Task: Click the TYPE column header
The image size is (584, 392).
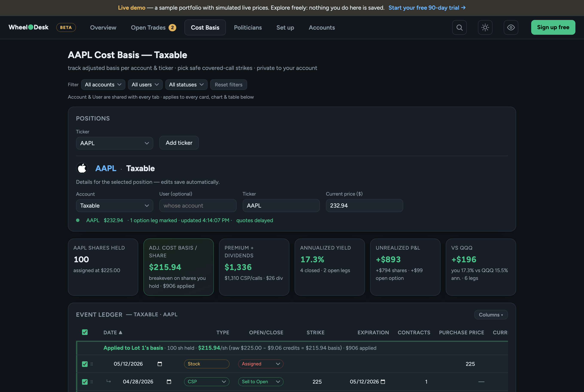Action: coord(223,333)
